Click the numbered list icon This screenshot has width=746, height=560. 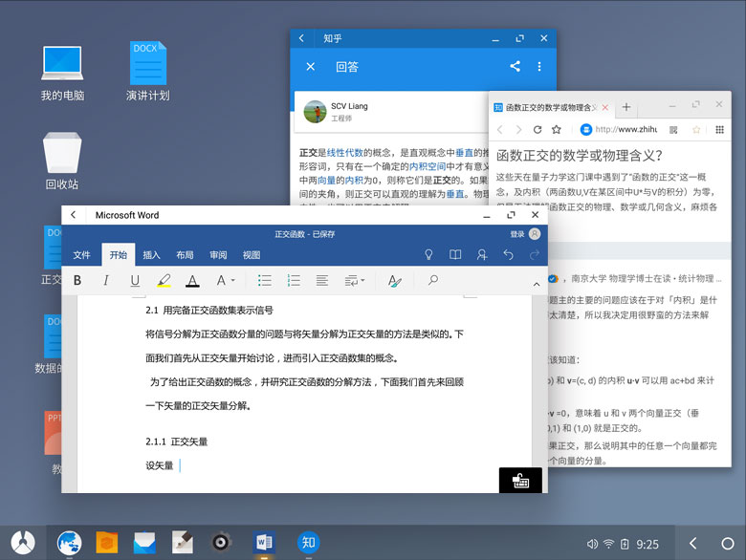(294, 281)
